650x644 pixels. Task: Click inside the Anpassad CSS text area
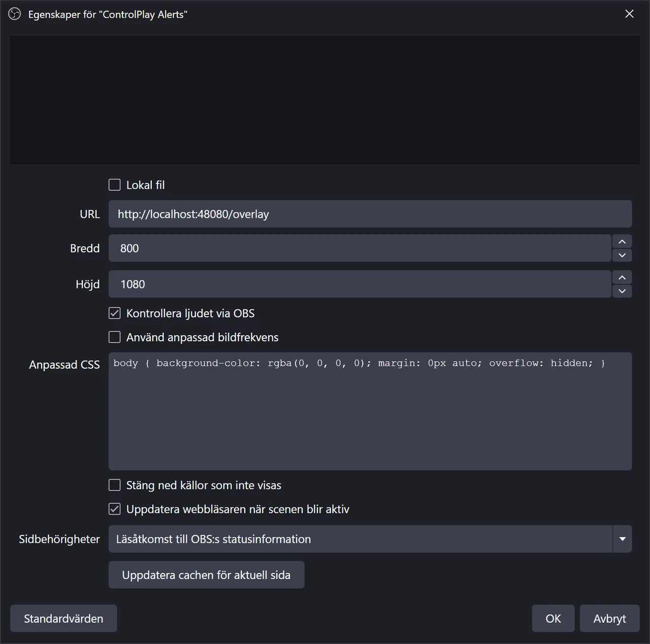pos(370,411)
